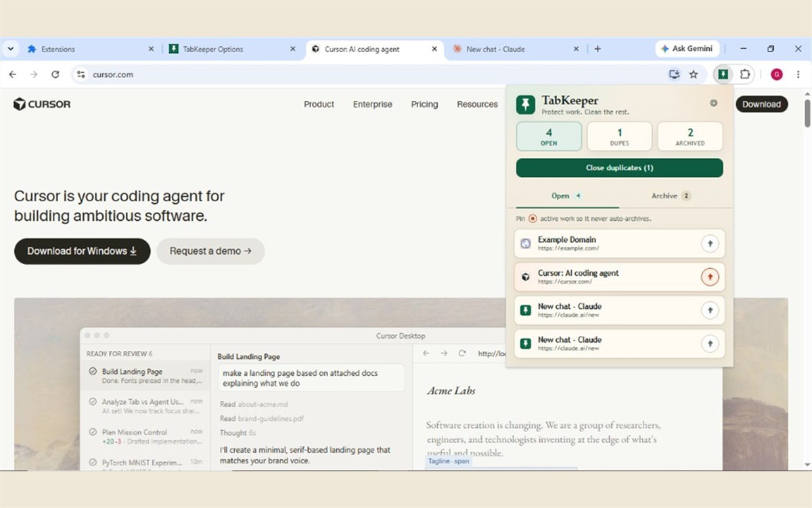Bookmark this page with the star icon
812x508 pixels.
point(694,75)
